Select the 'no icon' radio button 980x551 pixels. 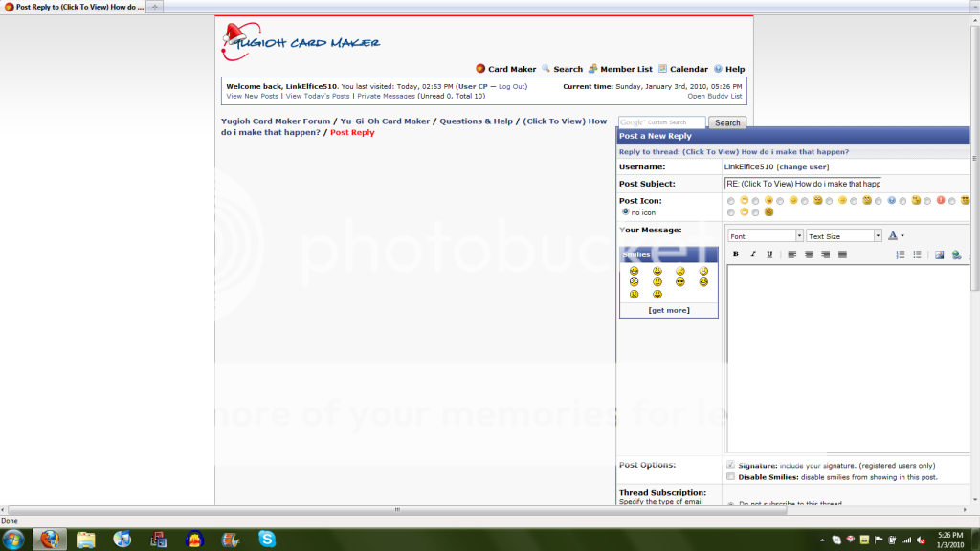point(626,212)
